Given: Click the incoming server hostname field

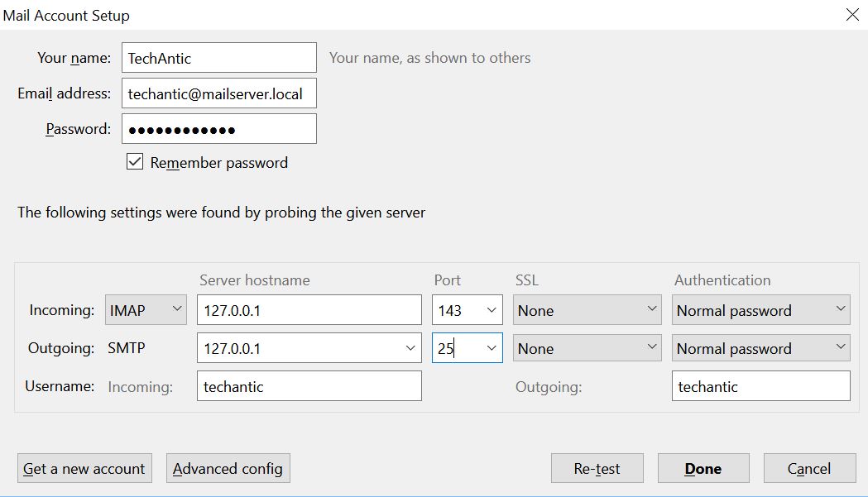Looking at the screenshot, I should pyautogui.click(x=309, y=310).
